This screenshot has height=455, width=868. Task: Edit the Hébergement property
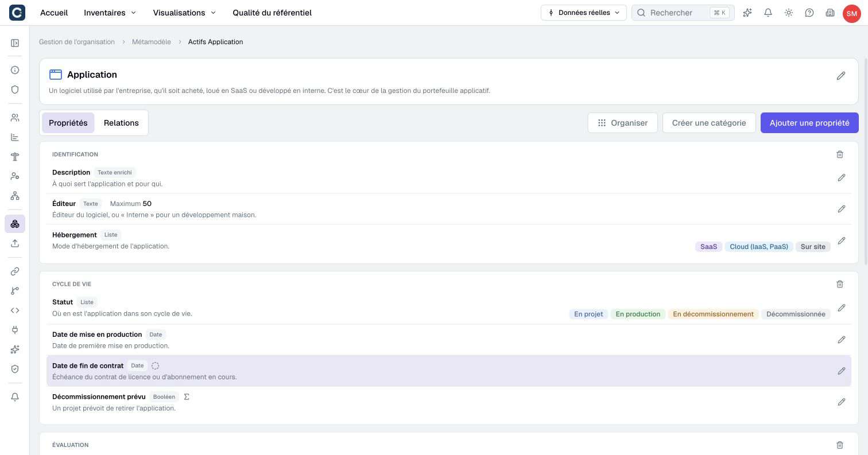[x=842, y=240]
